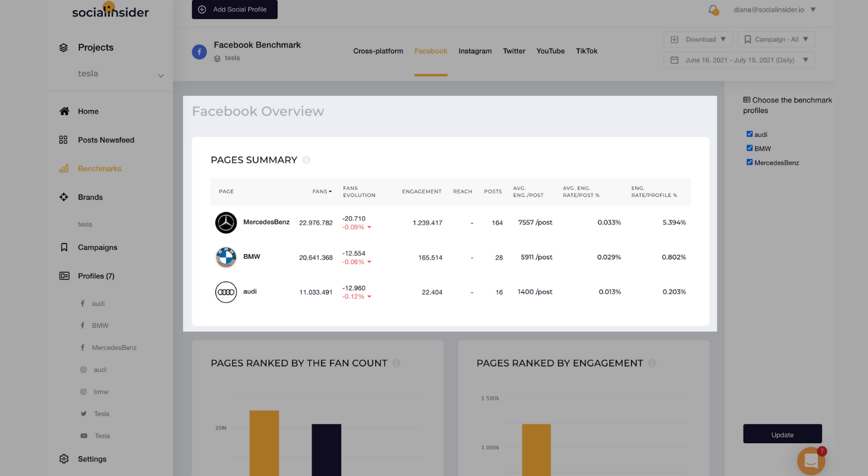Click the Projects layers icon
The width and height of the screenshot is (868, 476).
point(64,48)
